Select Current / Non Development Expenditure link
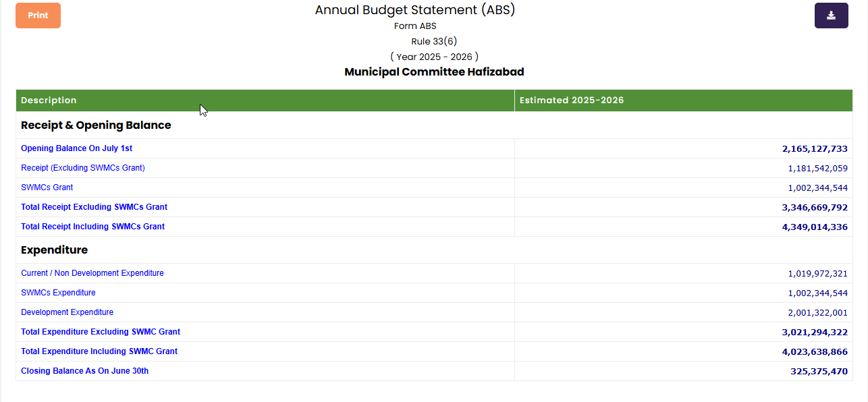 [x=92, y=273]
